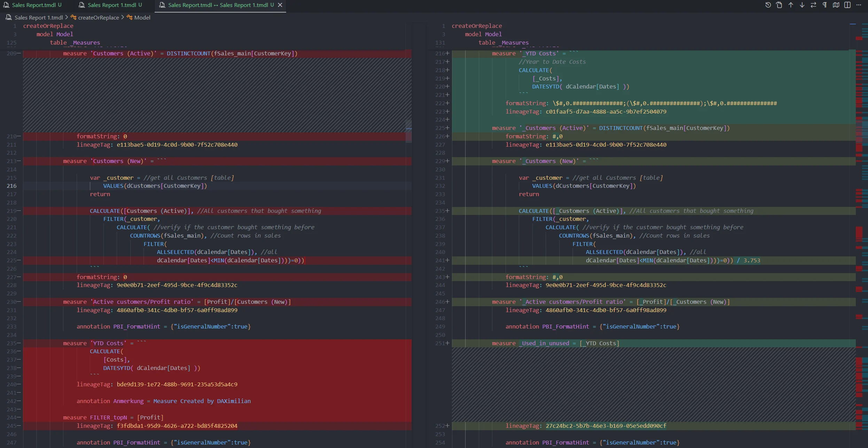Swap left and right diff sides
Image resolution: width=868 pixels, height=448 pixels.
click(x=813, y=5)
